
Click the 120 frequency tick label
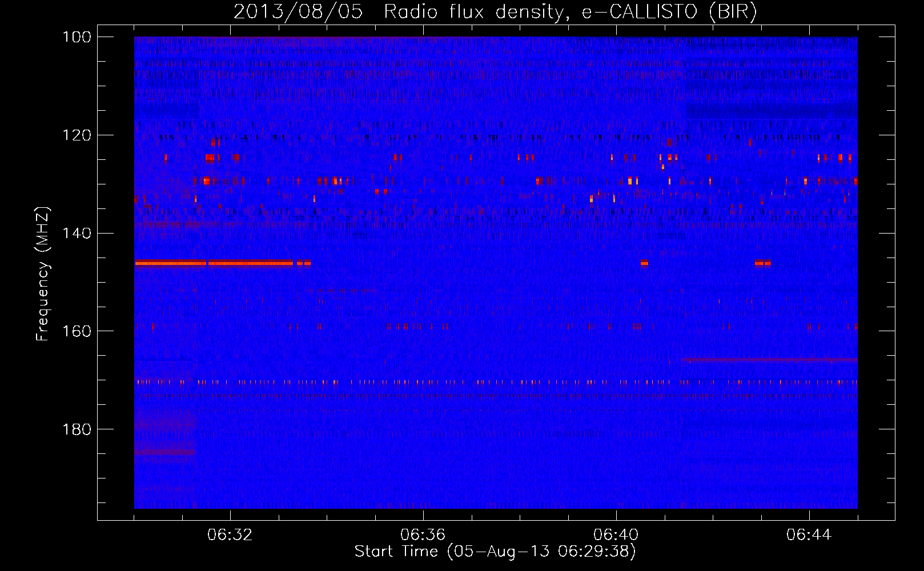coord(76,135)
